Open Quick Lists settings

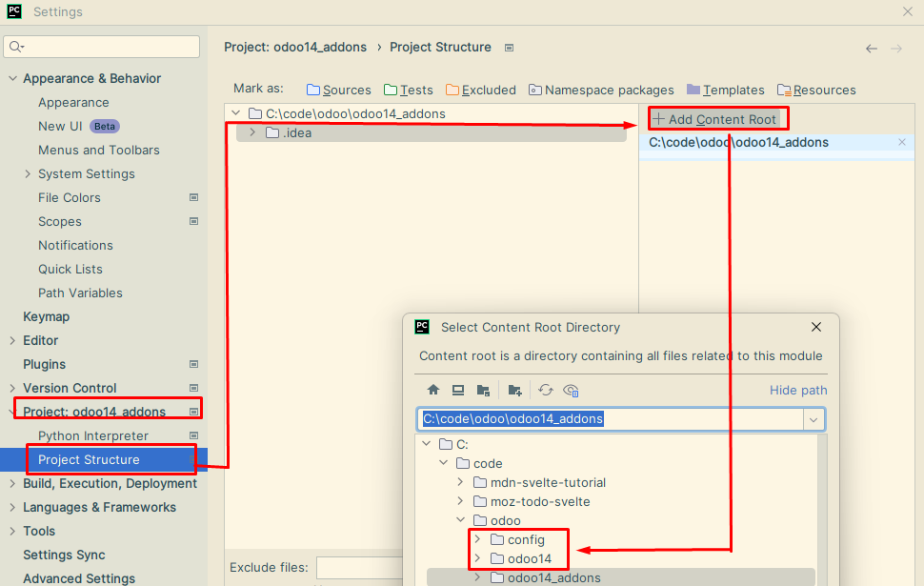tap(70, 269)
